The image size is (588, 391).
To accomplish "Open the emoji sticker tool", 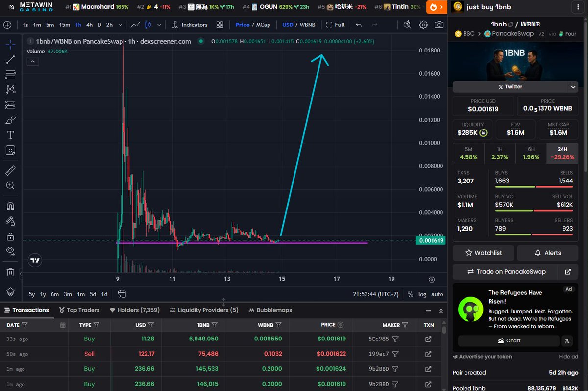I will click(x=10, y=150).
